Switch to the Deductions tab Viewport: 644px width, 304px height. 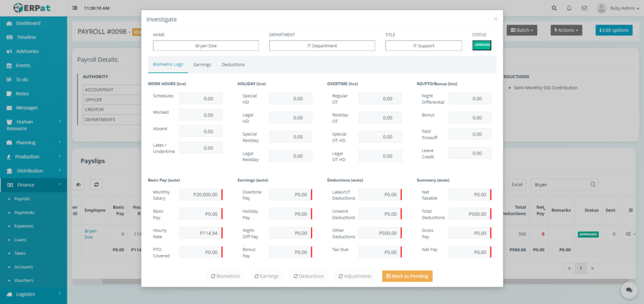[x=233, y=64]
